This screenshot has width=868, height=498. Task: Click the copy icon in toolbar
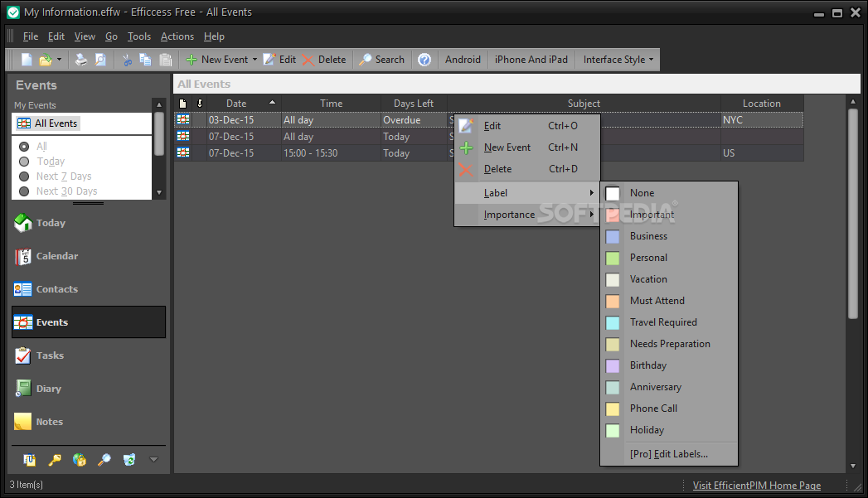coord(146,60)
